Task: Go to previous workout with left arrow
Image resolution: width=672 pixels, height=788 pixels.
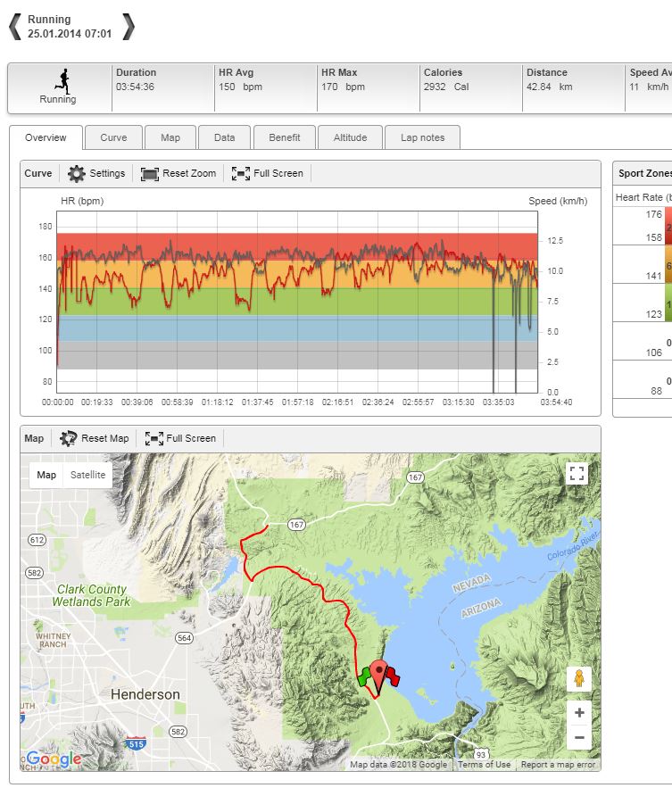Action: click(x=13, y=27)
